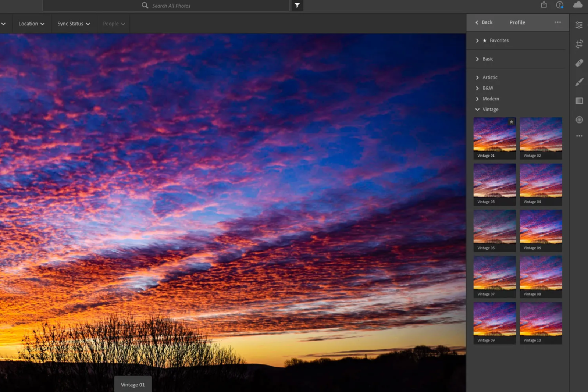The width and height of the screenshot is (588, 392).
Task: Expand the Artistic profile group
Action: click(x=489, y=78)
